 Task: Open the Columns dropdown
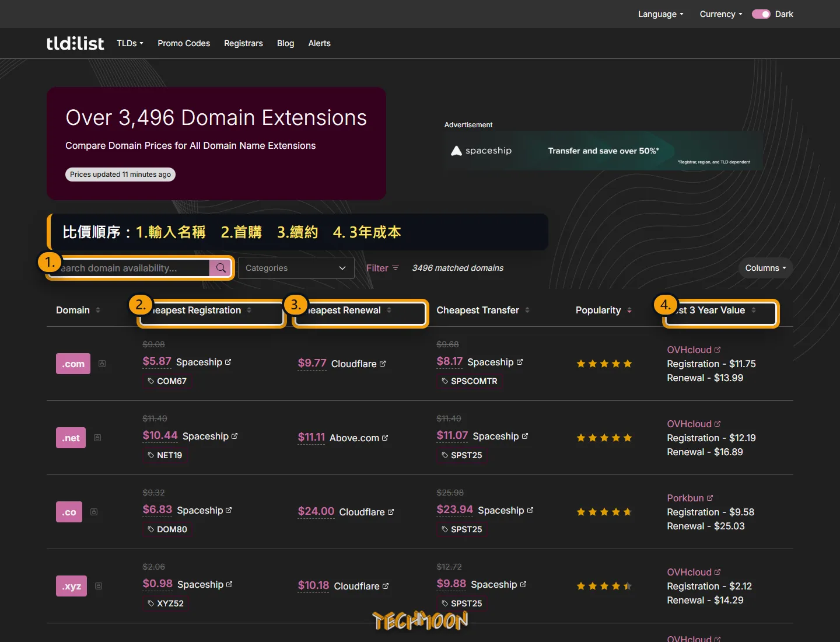(766, 268)
